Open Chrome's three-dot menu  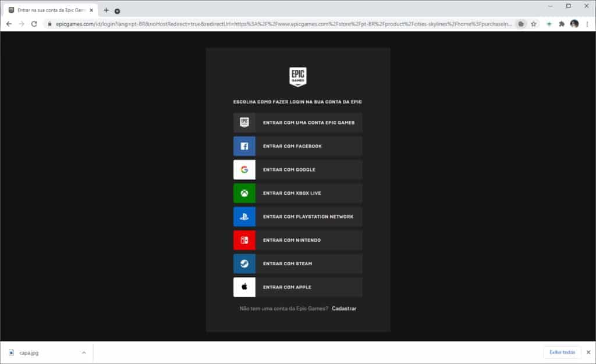pos(587,24)
